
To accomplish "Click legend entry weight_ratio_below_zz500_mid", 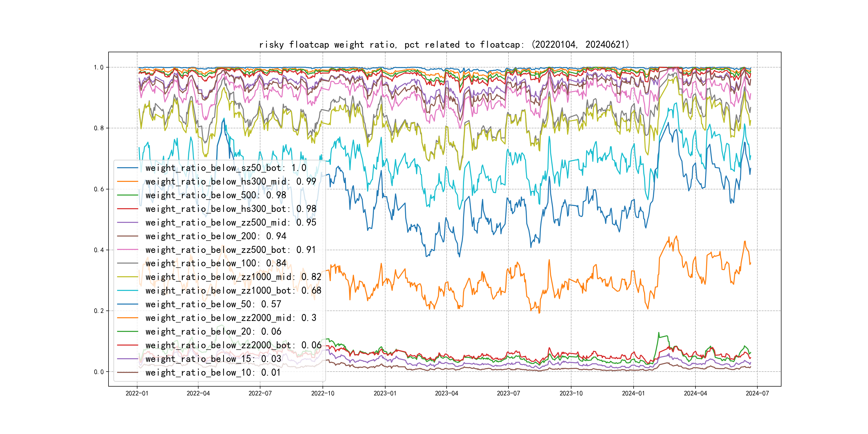I will [x=230, y=222].
